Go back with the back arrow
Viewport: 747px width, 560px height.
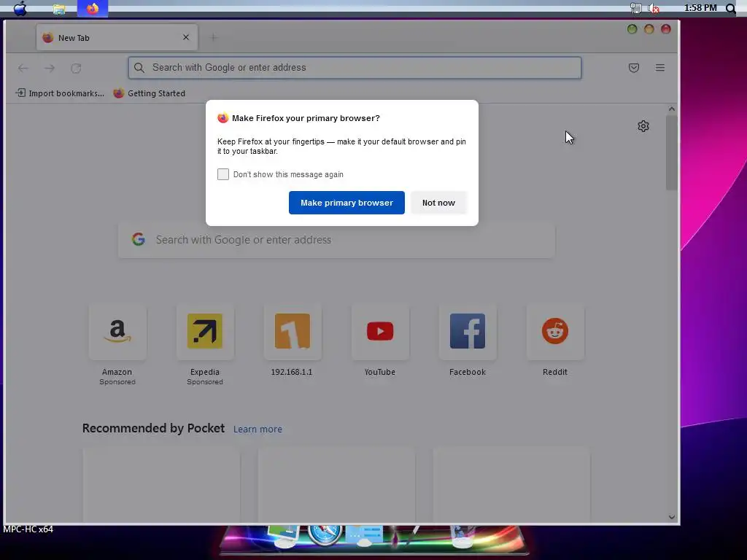click(23, 68)
